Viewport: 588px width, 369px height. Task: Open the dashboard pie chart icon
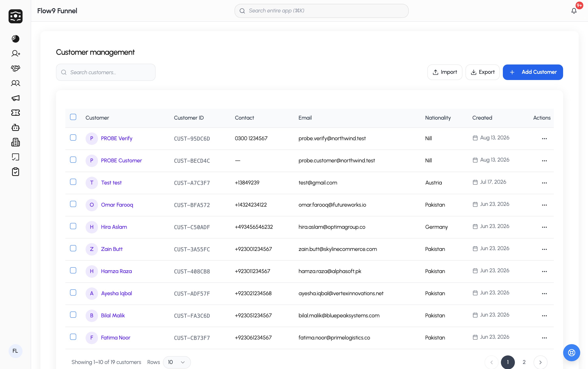[x=15, y=38]
